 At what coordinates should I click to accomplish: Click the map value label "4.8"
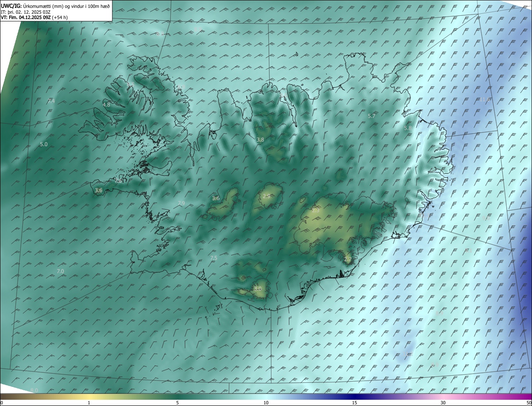106,105
